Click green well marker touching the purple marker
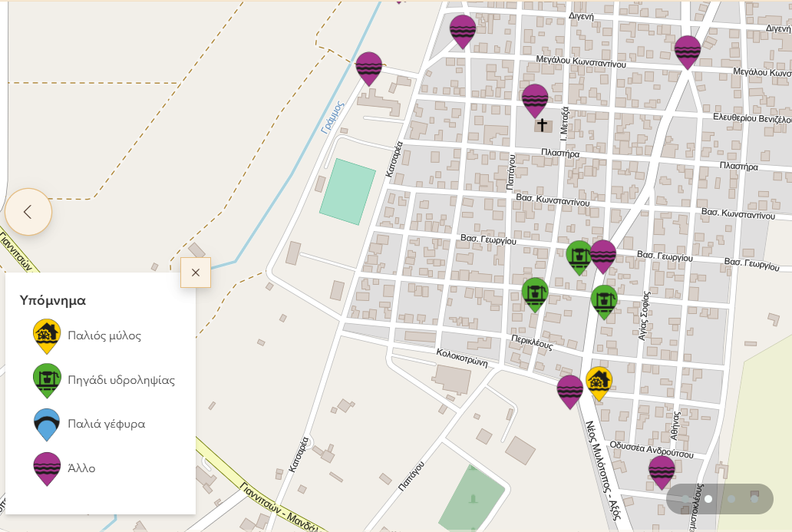The height and width of the screenshot is (532, 792). pyautogui.click(x=579, y=256)
